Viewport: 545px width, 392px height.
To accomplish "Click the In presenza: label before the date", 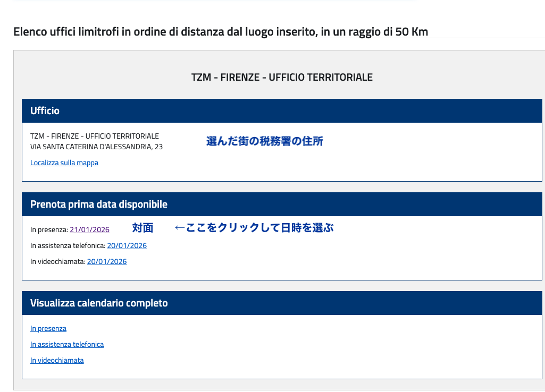I will pos(49,230).
